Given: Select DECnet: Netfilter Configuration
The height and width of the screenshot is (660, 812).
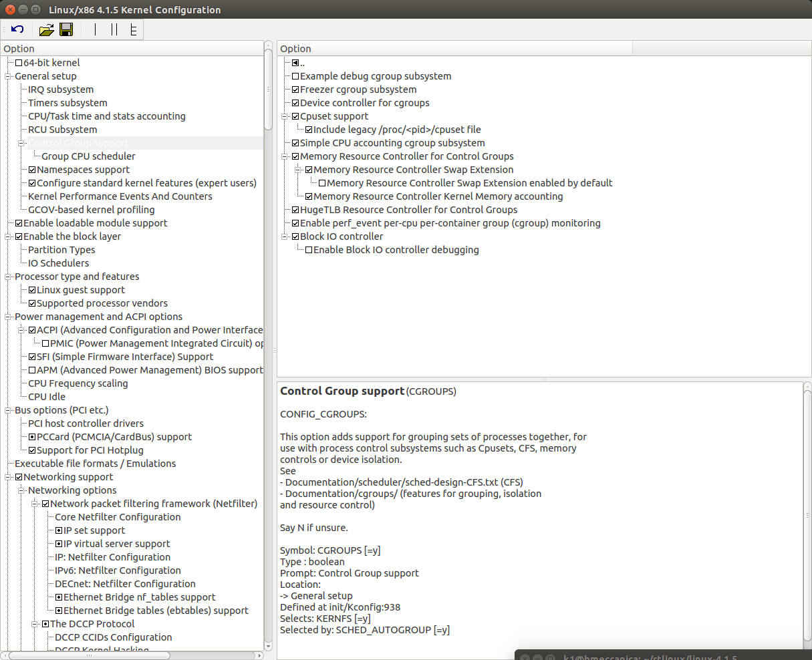Looking at the screenshot, I should pyautogui.click(x=125, y=584).
